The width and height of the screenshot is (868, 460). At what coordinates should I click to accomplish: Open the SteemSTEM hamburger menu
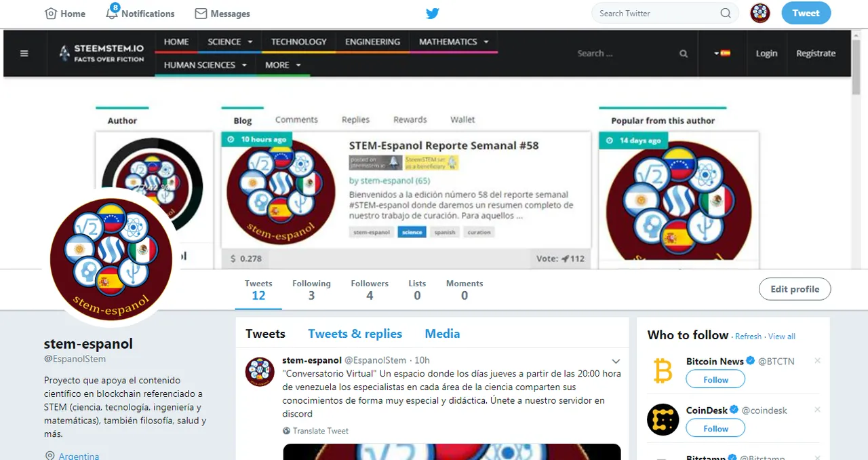[x=24, y=53]
